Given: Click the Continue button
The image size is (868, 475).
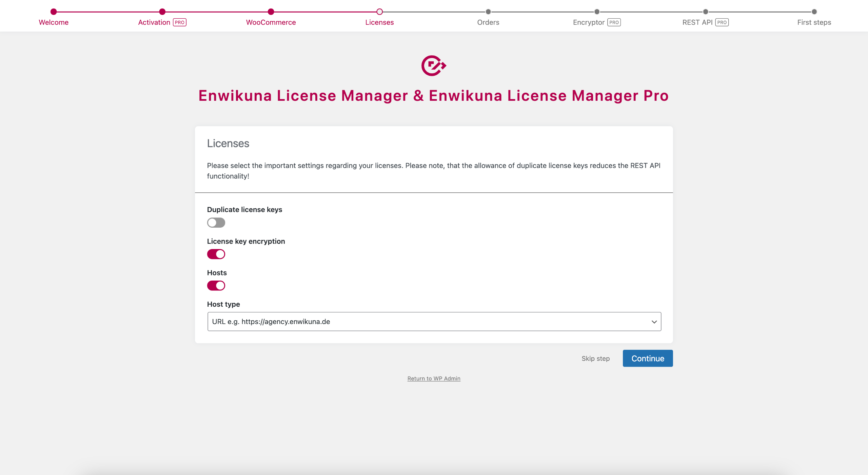Looking at the screenshot, I should (648, 358).
